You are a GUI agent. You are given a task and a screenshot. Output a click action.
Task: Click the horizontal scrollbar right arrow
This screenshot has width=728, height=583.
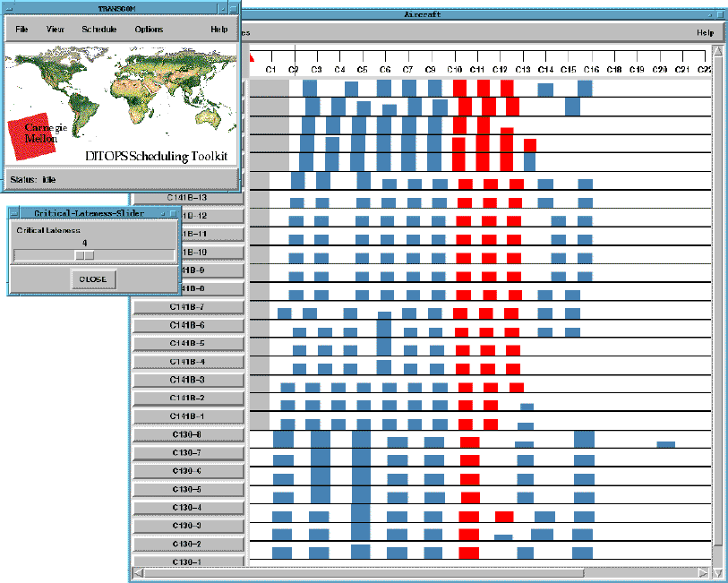click(x=705, y=572)
